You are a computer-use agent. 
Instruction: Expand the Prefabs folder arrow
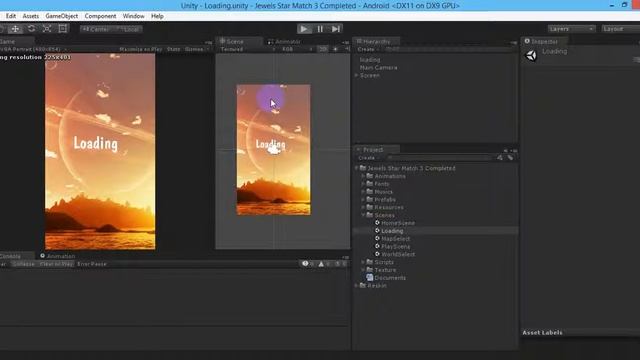click(363, 199)
